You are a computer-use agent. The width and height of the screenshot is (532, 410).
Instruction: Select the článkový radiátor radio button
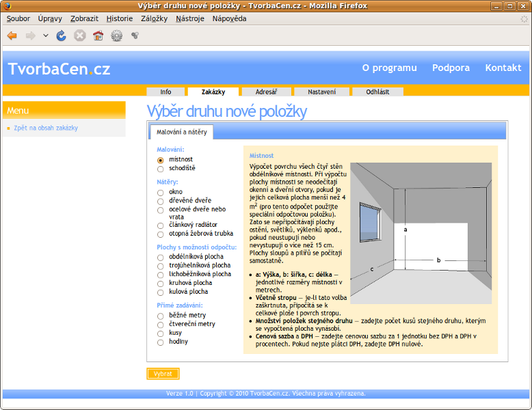coord(161,225)
